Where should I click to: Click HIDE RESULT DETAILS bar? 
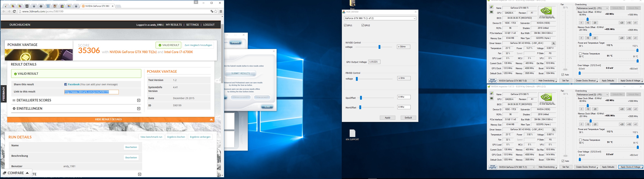(111, 119)
